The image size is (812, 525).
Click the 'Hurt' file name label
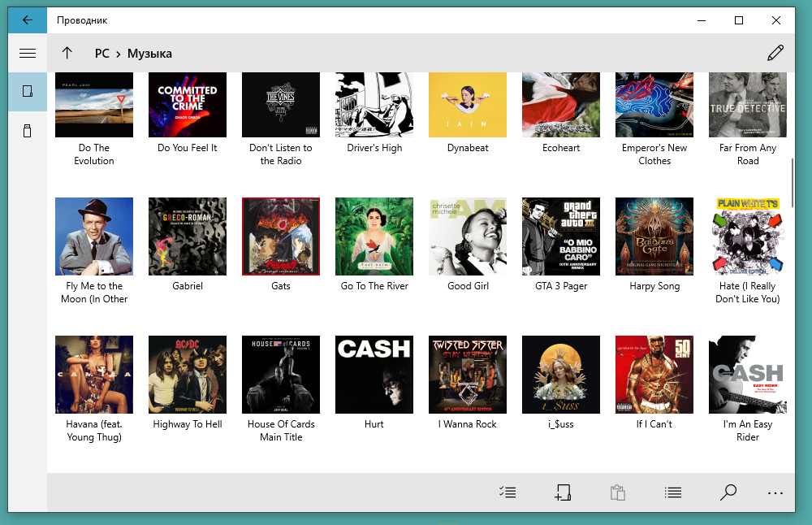coord(374,424)
